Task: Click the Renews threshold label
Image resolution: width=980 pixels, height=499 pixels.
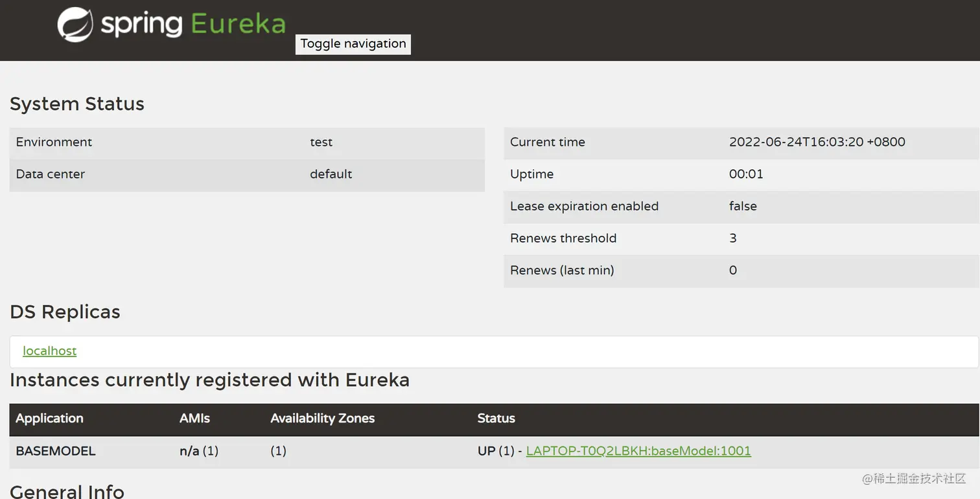Action: click(x=563, y=238)
